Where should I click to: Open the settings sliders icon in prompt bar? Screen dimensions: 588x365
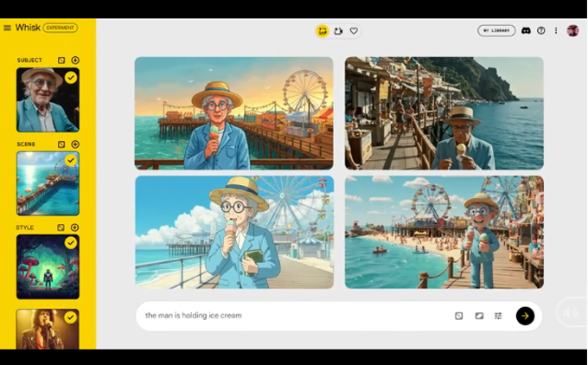click(x=498, y=316)
